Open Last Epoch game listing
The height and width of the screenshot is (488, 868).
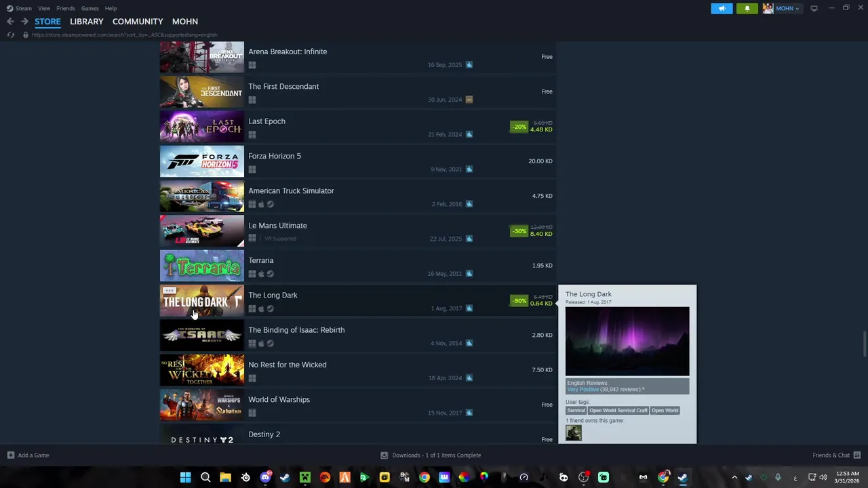tap(267, 121)
